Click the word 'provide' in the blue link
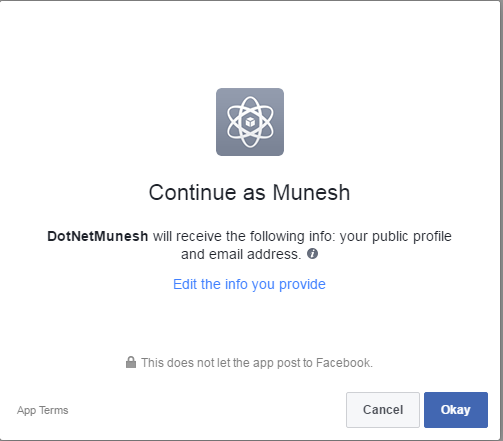This screenshot has height=441, width=503. point(302,285)
